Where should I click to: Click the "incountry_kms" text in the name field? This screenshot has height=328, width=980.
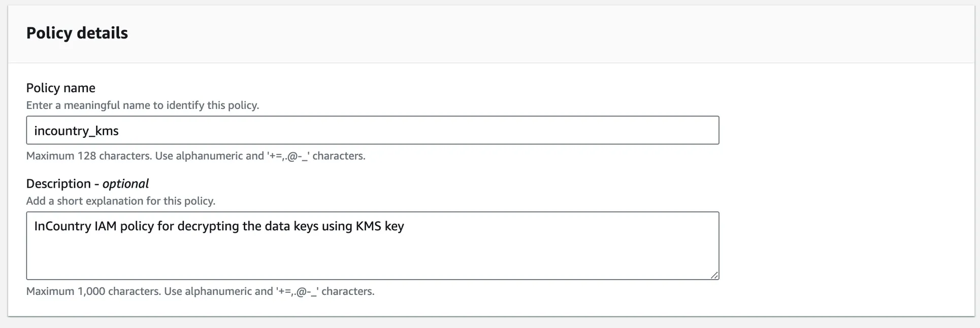[76, 131]
